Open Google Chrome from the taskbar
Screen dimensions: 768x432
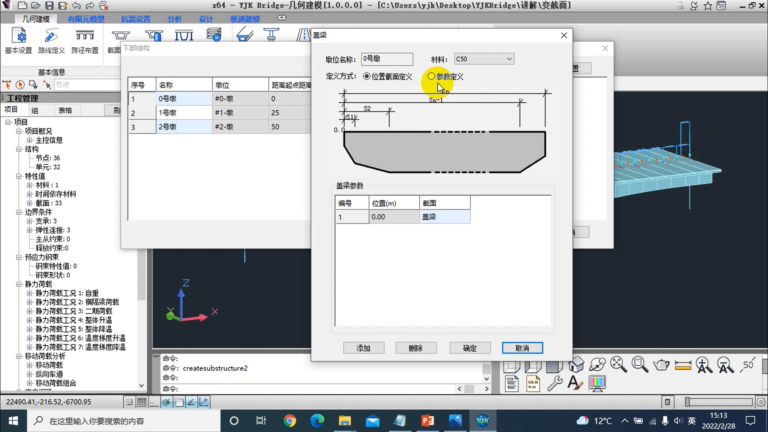tap(289, 421)
